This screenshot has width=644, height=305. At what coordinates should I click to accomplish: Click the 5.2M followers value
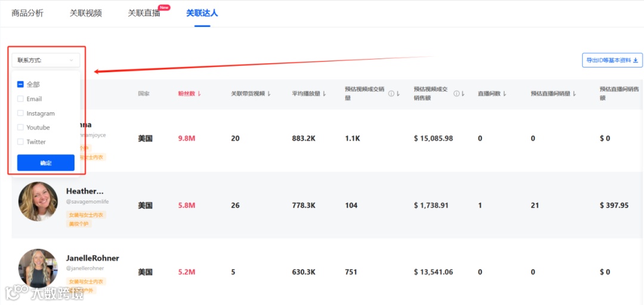click(x=187, y=272)
